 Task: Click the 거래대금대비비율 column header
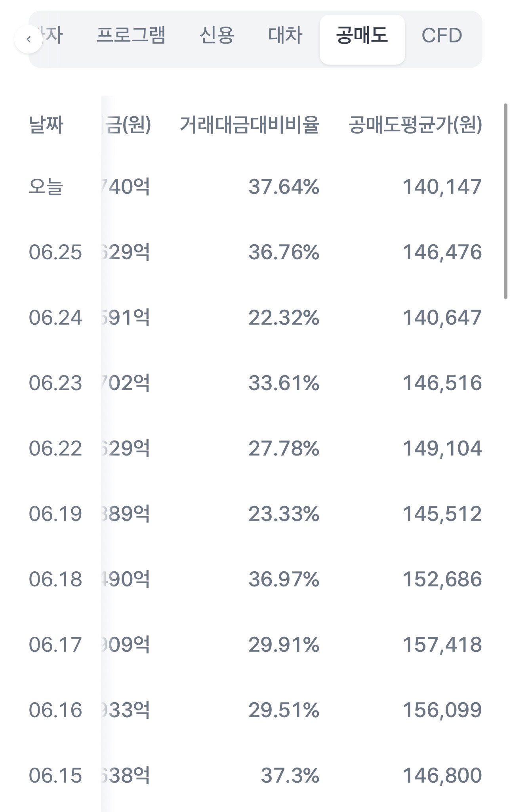[250, 125]
